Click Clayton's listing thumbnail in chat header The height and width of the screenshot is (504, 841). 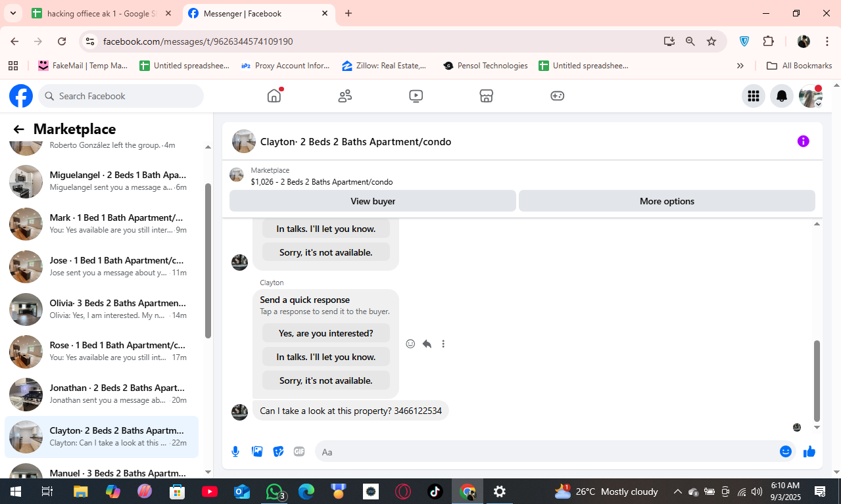coord(244,141)
